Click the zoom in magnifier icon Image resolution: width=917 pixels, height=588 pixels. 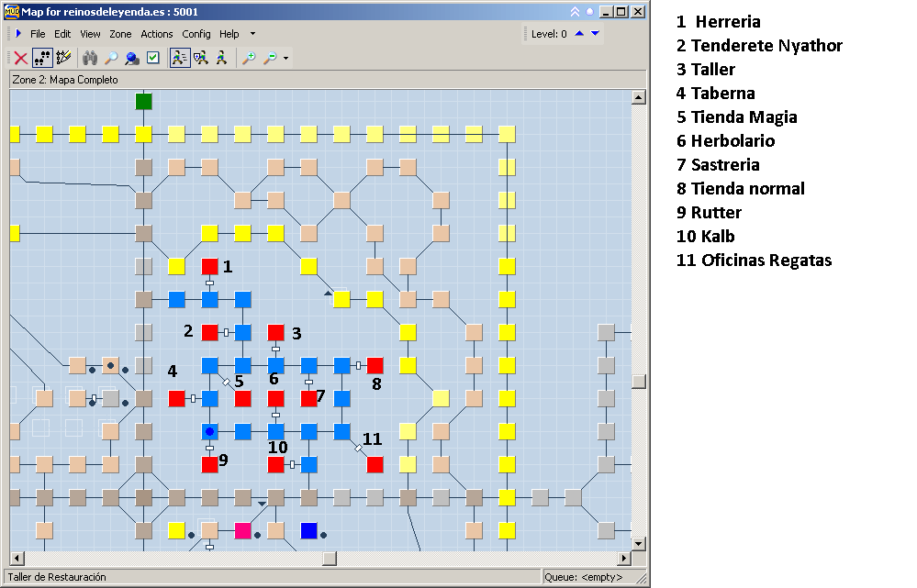click(249, 58)
